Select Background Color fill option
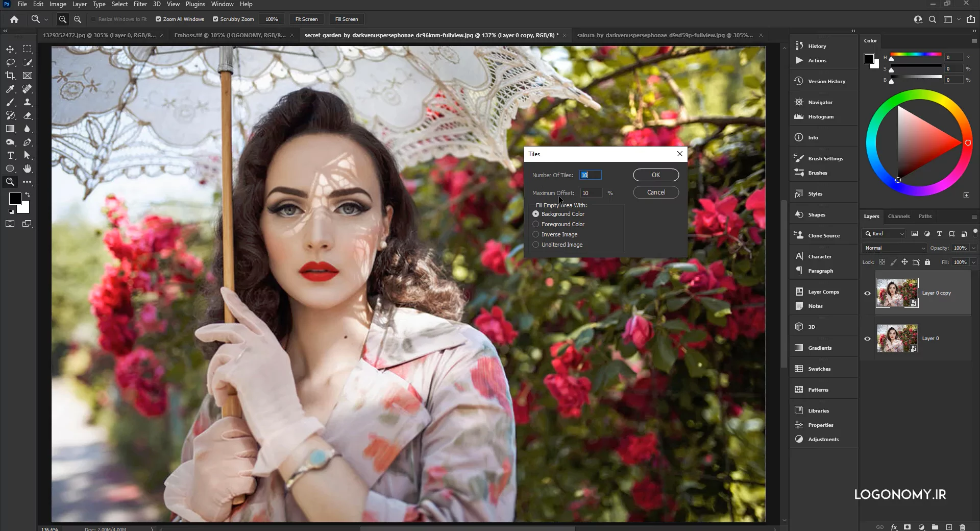The height and width of the screenshot is (531, 980). (536, 214)
